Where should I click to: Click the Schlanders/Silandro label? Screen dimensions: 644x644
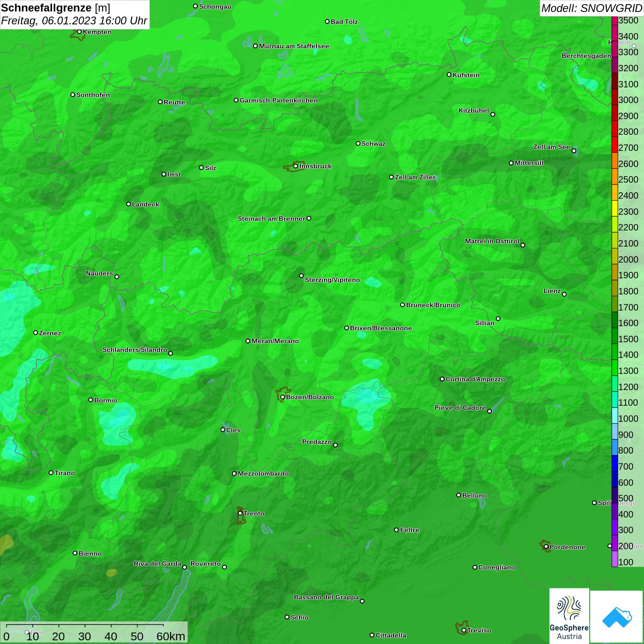point(135,350)
